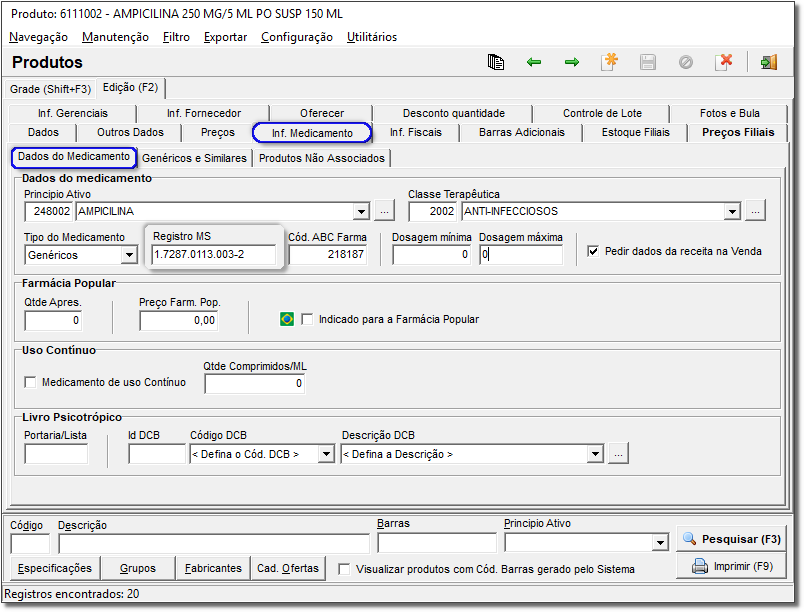Click the Preço Farm. Pop. field
804x612 pixels.
coord(178,321)
